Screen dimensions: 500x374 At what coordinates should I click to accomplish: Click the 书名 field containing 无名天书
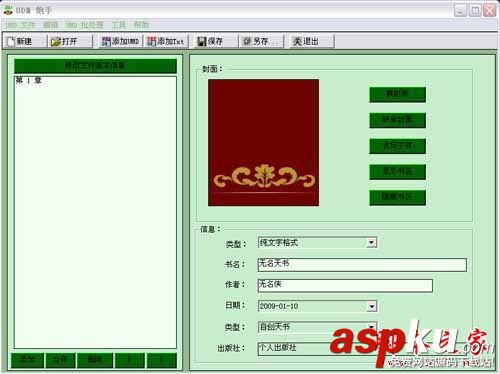coord(362,264)
